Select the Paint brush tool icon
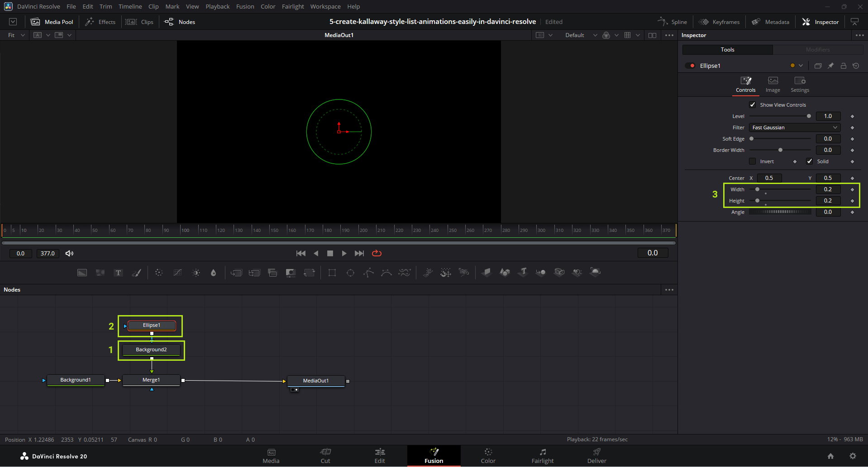The image size is (868, 467). (x=136, y=273)
